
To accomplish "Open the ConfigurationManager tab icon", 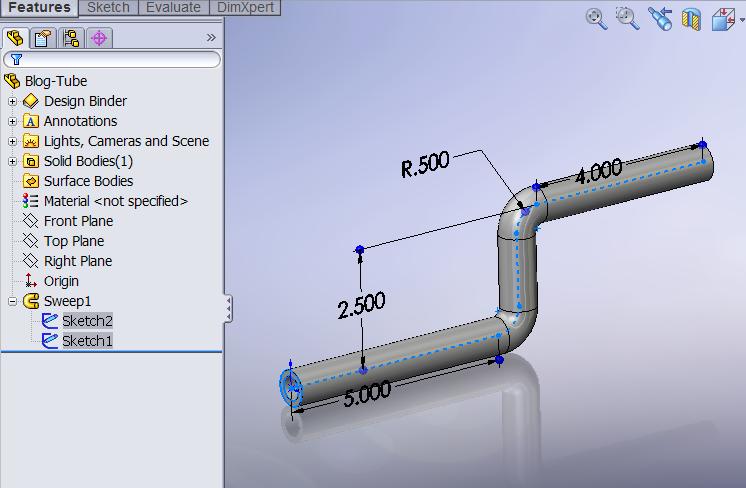I will [x=70, y=39].
